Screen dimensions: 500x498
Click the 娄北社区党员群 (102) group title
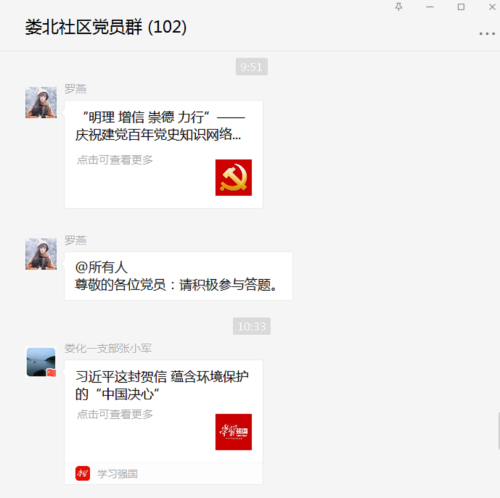(106, 27)
